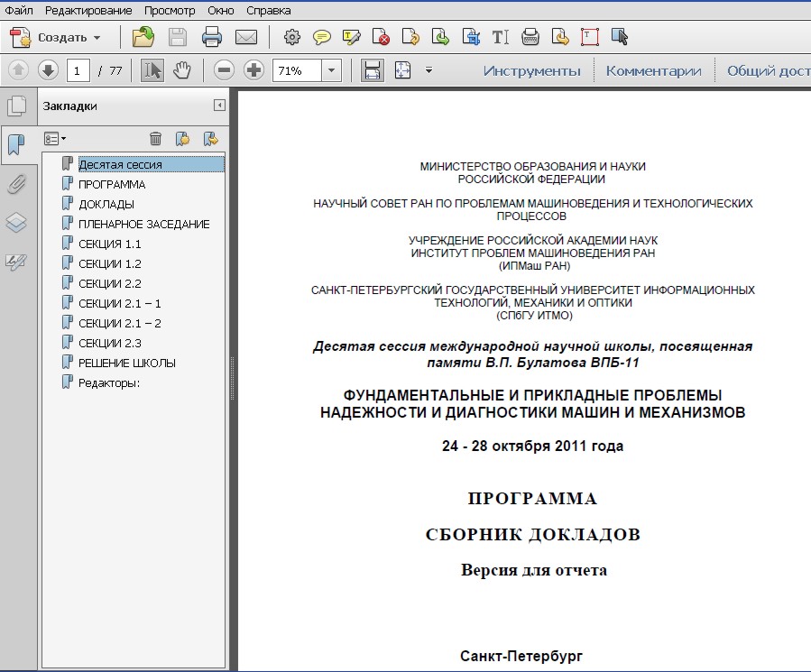Add a sticky note comment bubble
This screenshot has width=811, height=672.
point(322,37)
